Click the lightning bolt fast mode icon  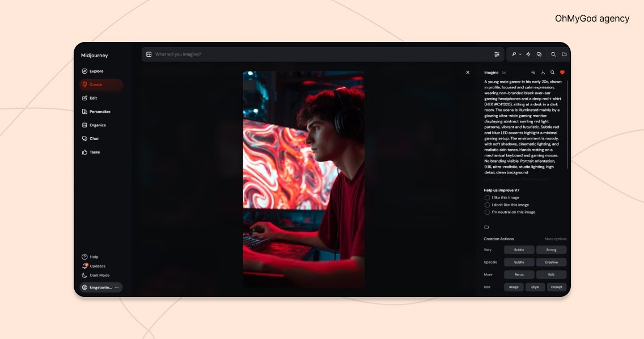528,54
